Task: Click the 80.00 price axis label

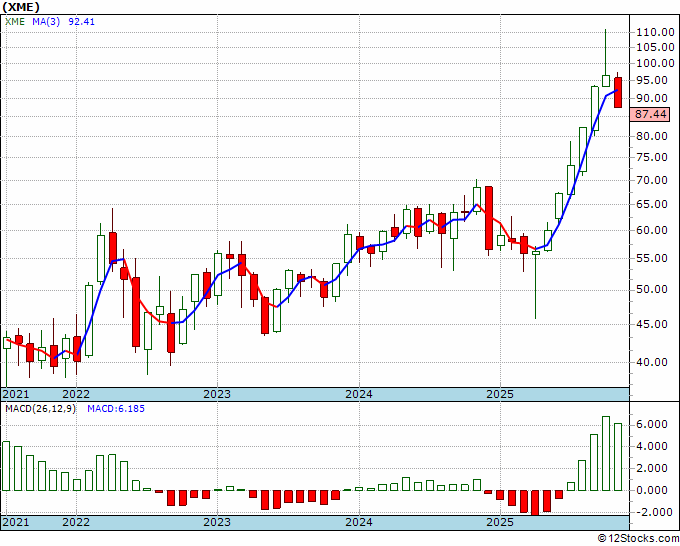Action: tap(652, 136)
